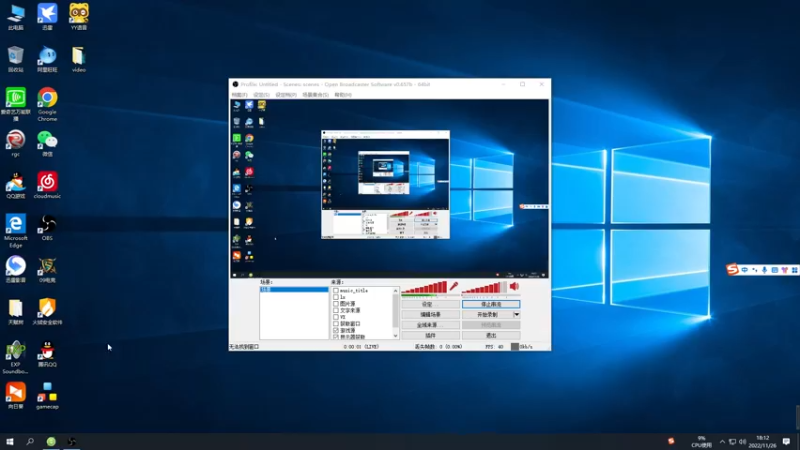Enable the 获取窗口 source checkbox

coord(336,323)
